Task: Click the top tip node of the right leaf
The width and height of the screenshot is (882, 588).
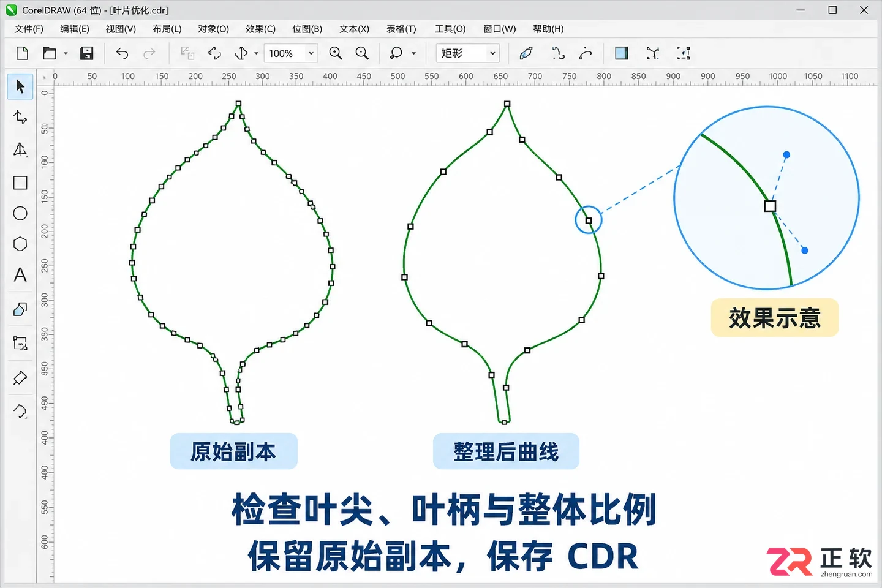Action: coord(507,104)
